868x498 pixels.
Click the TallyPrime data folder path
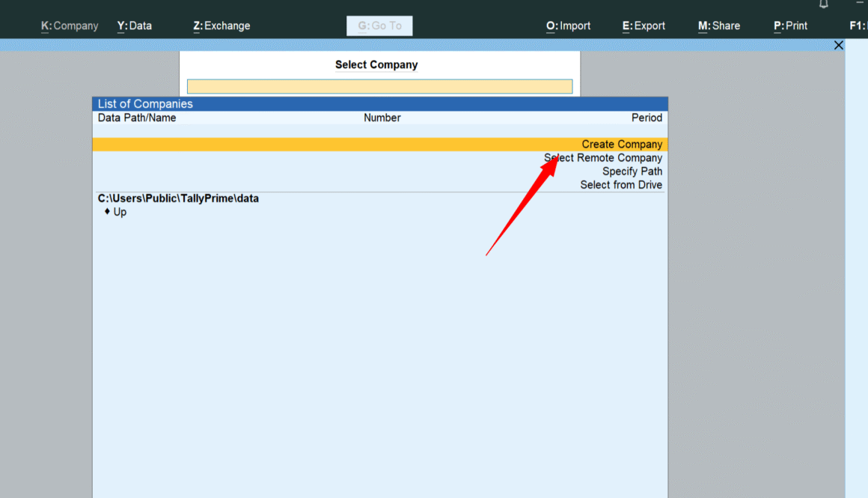coord(178,198)
